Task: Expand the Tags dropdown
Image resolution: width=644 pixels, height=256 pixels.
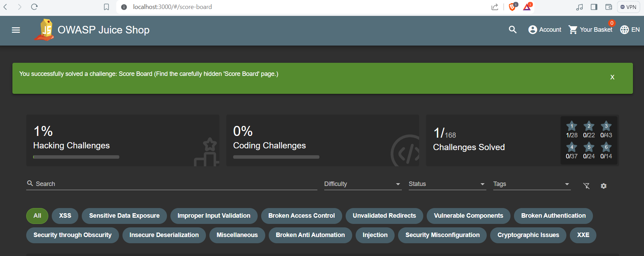Action: tap(532, 184)
